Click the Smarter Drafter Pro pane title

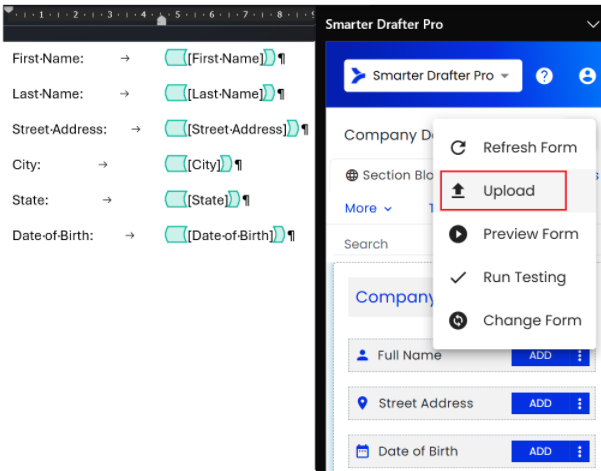[x=384, y=25]
